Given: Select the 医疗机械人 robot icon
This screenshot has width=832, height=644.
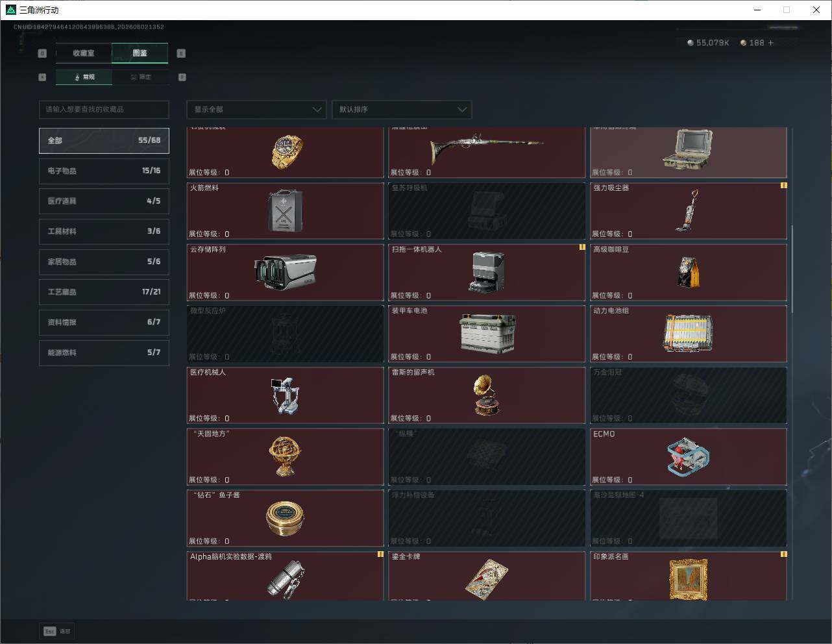Looking at the screenshot, I should click(x=286, y=395).
